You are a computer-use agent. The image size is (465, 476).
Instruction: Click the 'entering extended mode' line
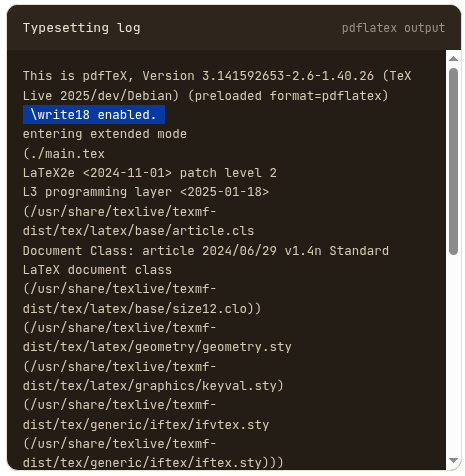105,134
